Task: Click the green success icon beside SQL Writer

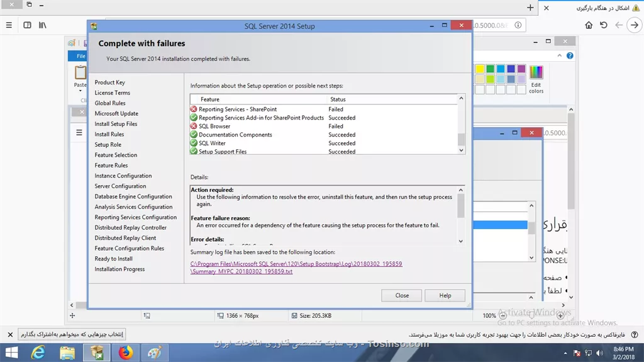Action: tap(194, 143)
